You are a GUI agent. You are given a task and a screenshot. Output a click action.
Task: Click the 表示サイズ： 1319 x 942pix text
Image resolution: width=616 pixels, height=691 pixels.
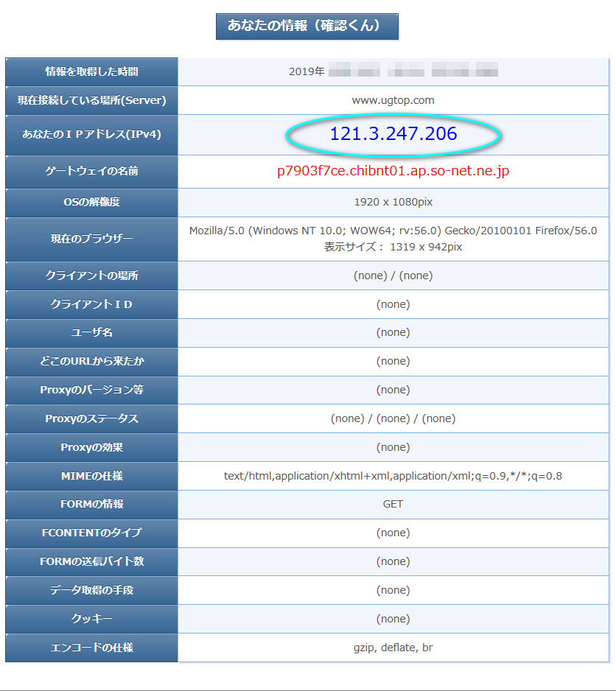393,247
